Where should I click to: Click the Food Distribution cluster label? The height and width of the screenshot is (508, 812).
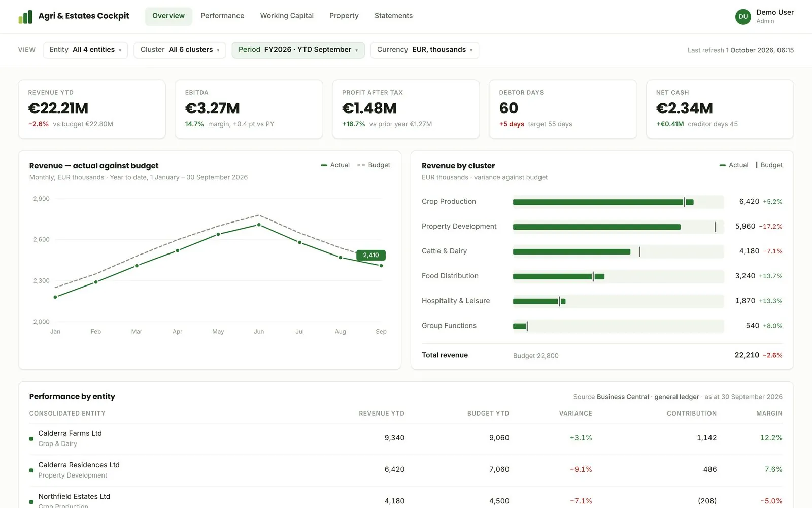[x=450, y=276]
